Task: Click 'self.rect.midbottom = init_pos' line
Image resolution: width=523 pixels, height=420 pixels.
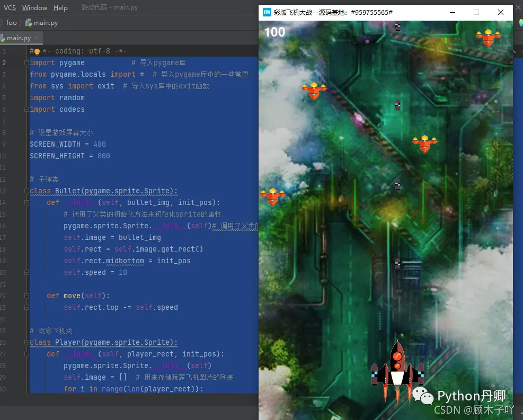Action: 127,261
